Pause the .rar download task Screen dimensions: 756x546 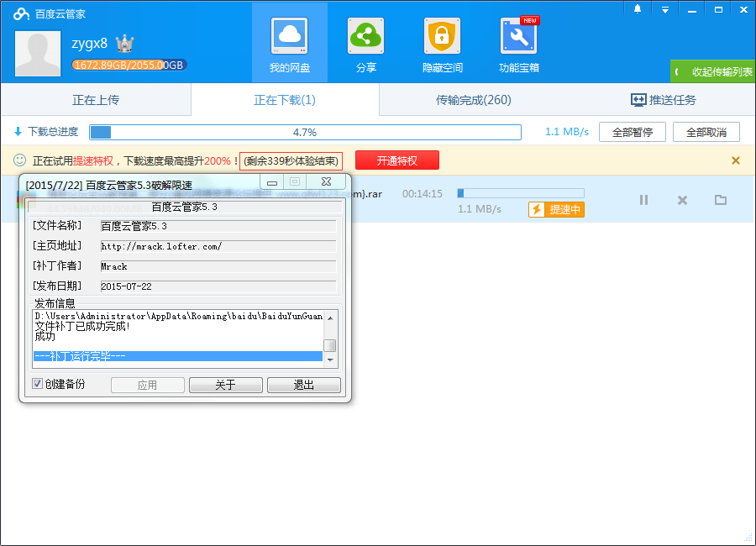coord(643,200)
